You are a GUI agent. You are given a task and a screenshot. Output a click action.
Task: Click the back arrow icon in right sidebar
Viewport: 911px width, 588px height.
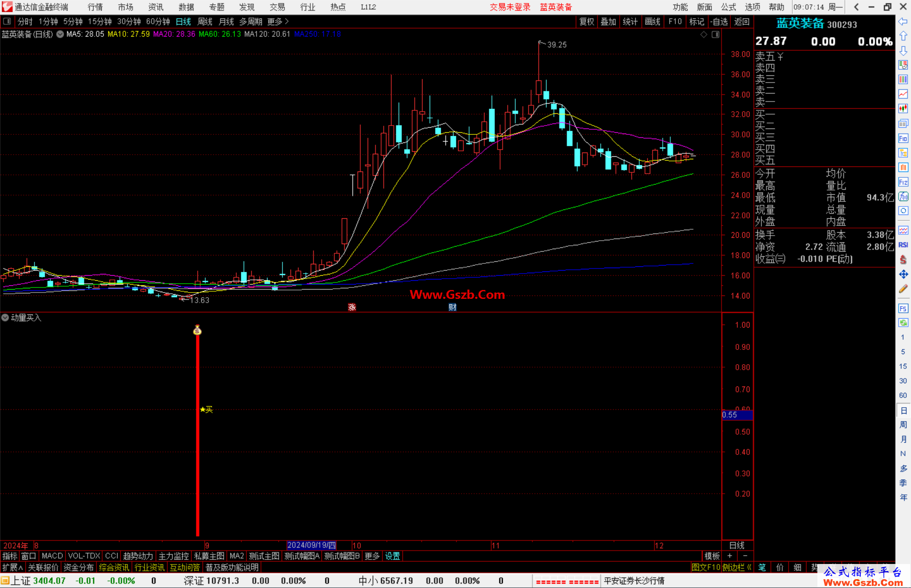903,21
